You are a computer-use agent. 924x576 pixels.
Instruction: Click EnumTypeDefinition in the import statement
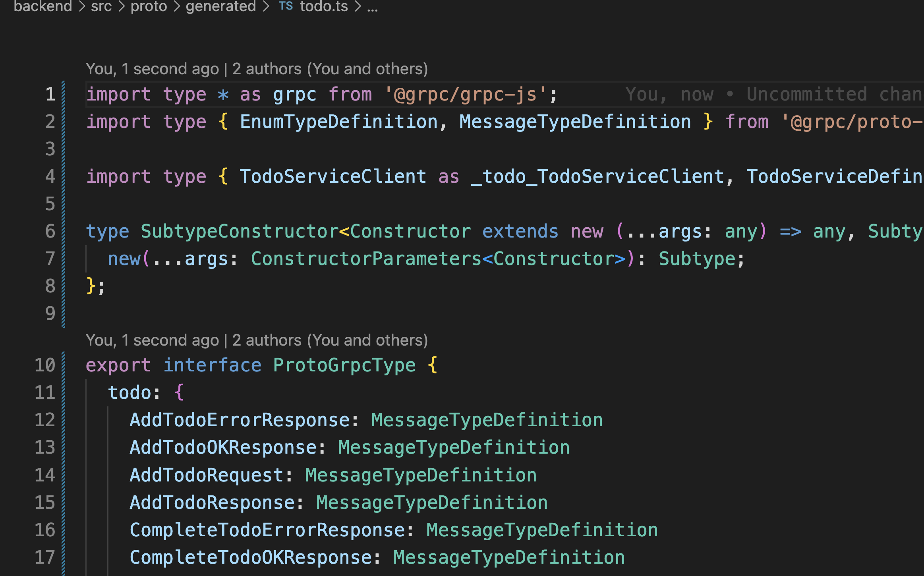[338, 122]
